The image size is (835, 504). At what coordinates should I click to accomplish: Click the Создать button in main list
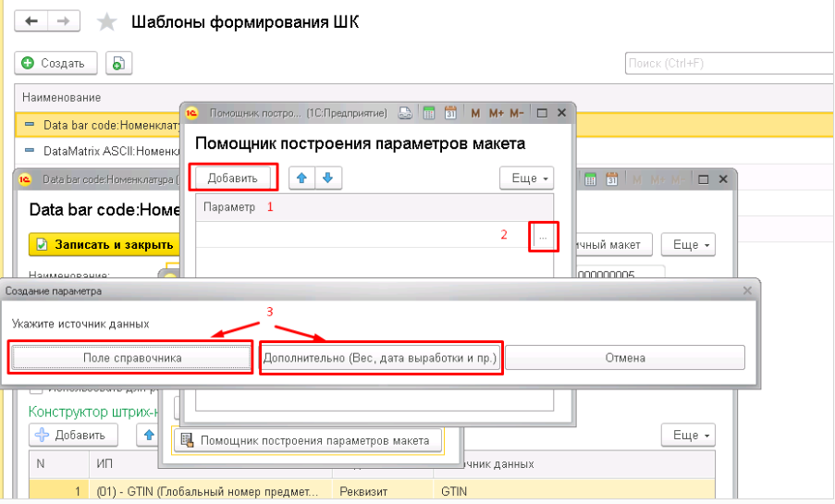point(55,64)
